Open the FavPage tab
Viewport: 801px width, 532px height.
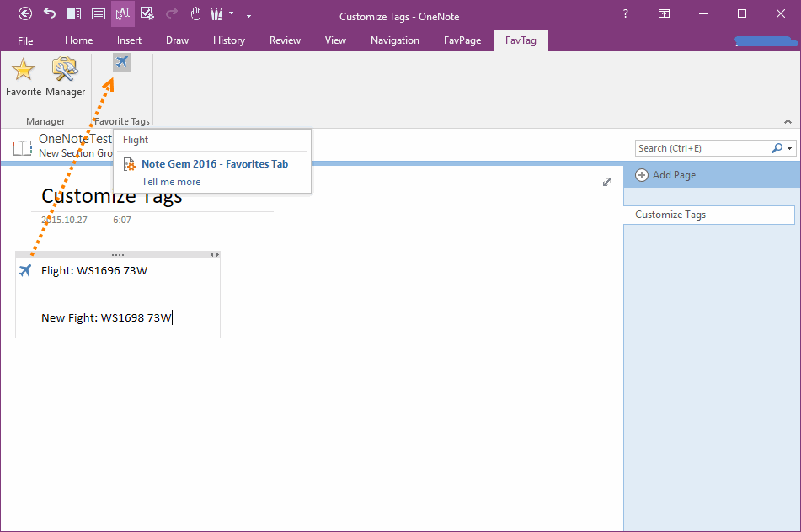462,40
